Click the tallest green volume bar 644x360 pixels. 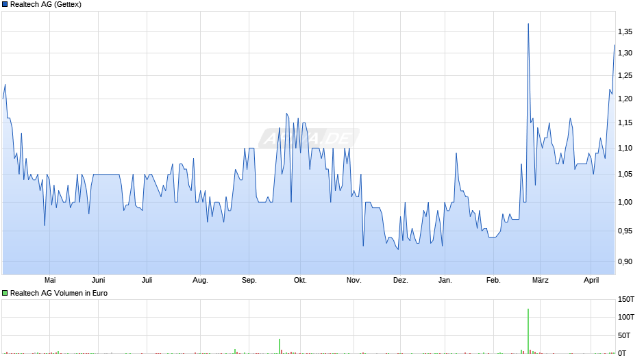[x=528, y=331]
